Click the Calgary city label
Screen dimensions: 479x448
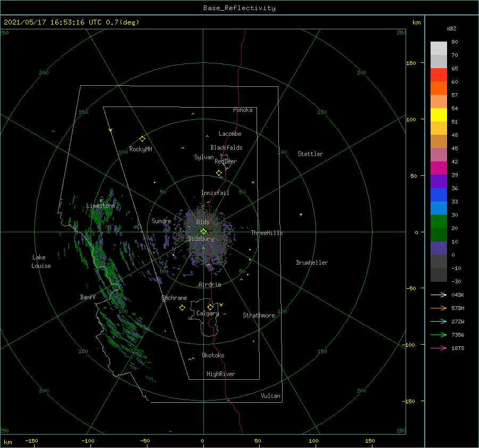point(208,313)
